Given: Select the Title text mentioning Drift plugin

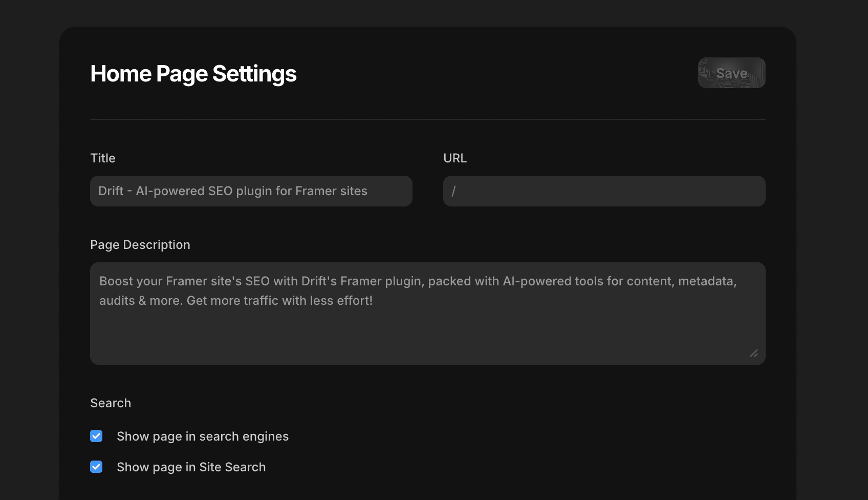Looking at the screenshot, I should 233,191.
